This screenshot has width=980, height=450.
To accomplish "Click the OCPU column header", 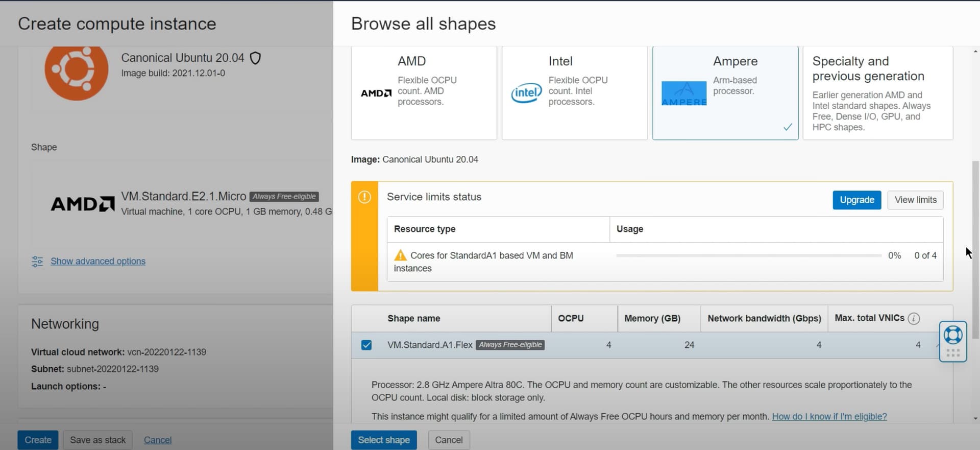I will [571, 318].
